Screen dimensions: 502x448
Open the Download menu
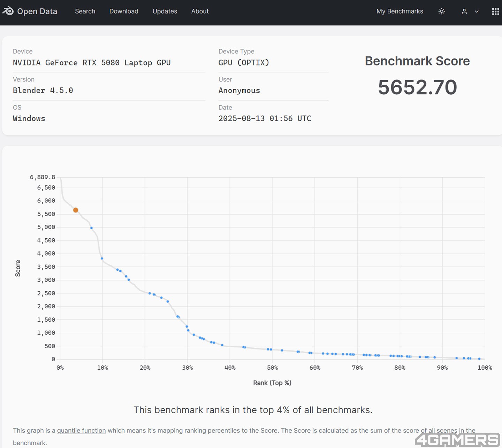(x=124, y=11)
